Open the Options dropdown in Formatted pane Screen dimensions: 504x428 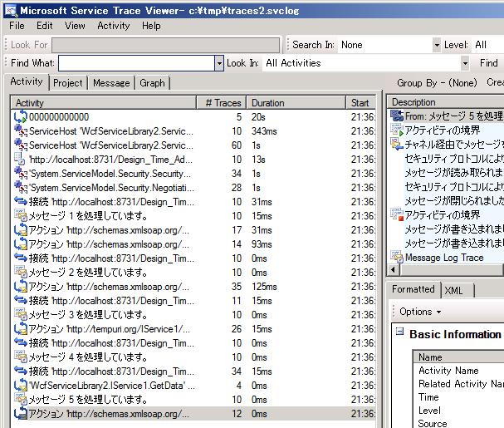420,312
